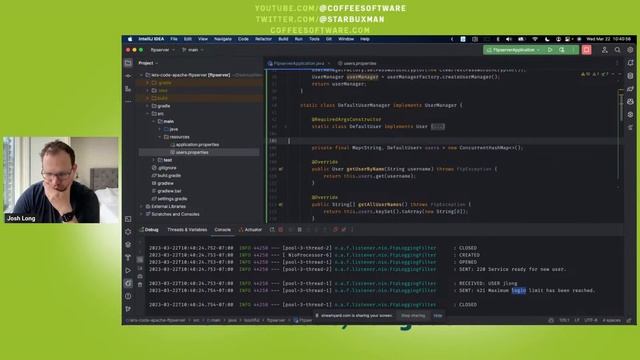Open the main branch dropdown
Viewport: 640px width, 360px height.
pos(192,50)
